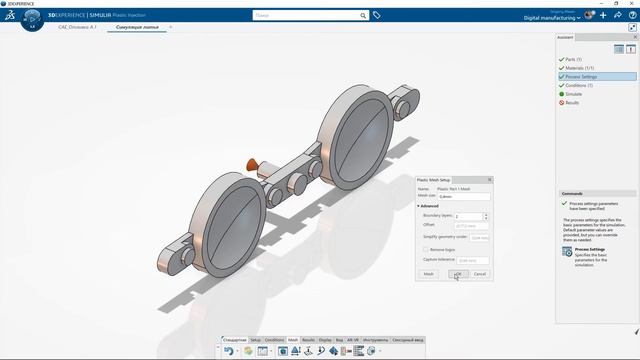Click the tag icon beside search box

tap(377, 15)
